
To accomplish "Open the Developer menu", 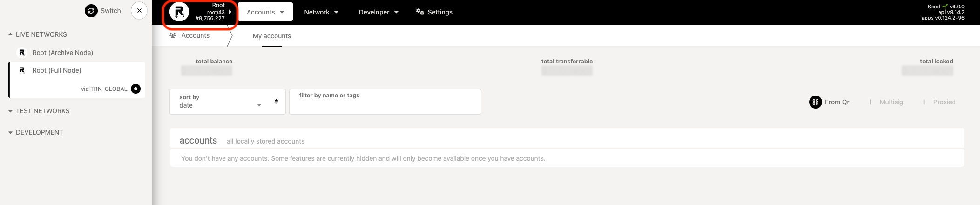I will (378, 12).
